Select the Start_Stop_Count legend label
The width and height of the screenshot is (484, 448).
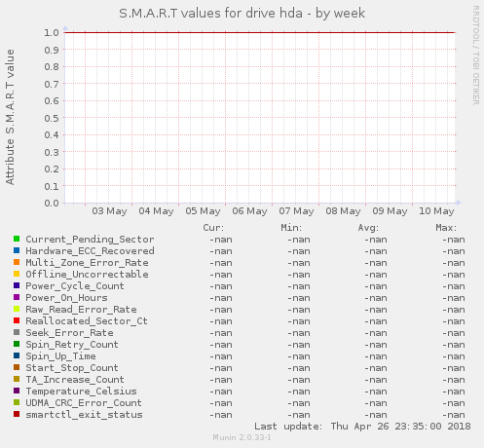[72, 368]
